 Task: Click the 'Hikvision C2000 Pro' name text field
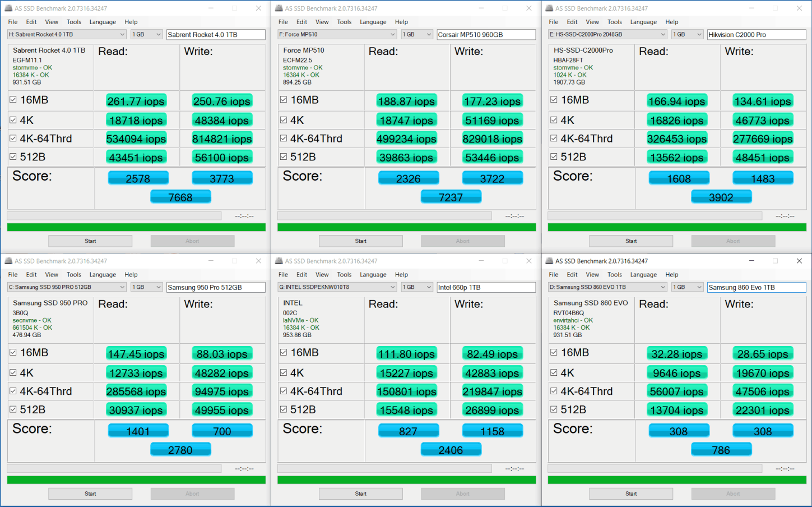757,35
